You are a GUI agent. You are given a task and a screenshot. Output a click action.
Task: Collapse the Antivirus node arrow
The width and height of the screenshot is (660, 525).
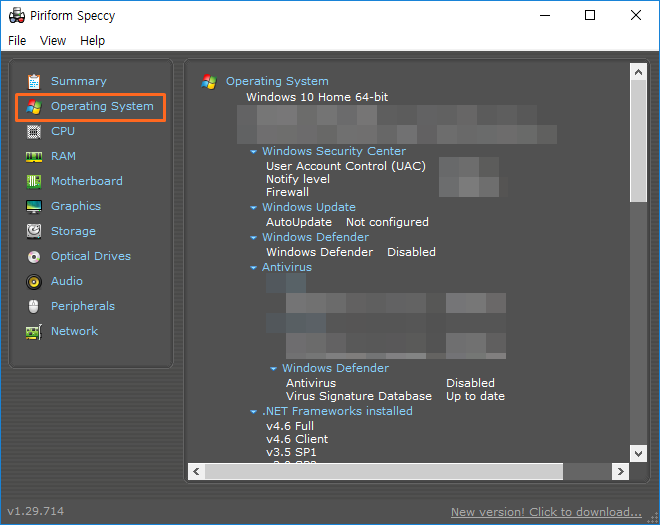point(253,268)
